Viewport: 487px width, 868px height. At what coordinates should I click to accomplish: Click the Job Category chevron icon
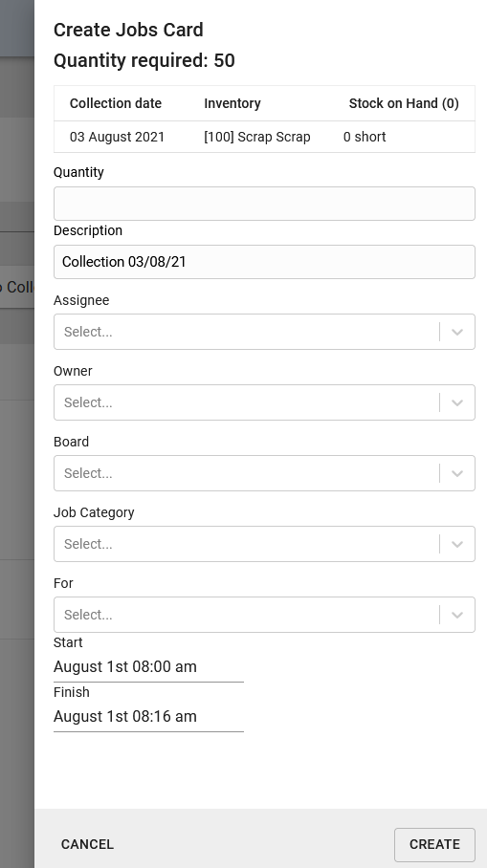click(x=457, y=544)
